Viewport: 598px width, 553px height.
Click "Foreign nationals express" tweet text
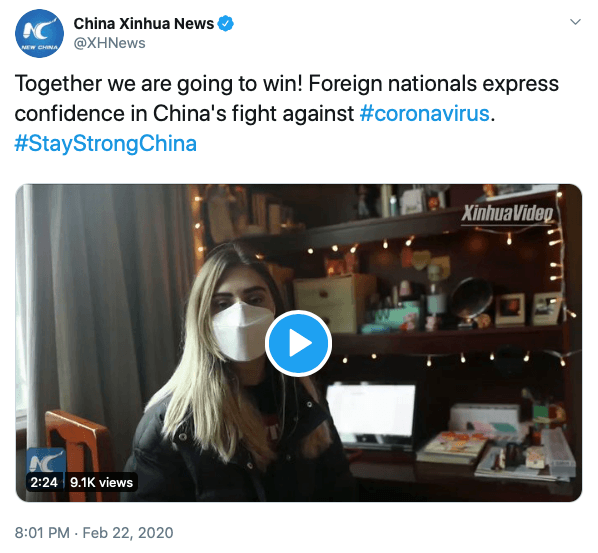[434, 84]
